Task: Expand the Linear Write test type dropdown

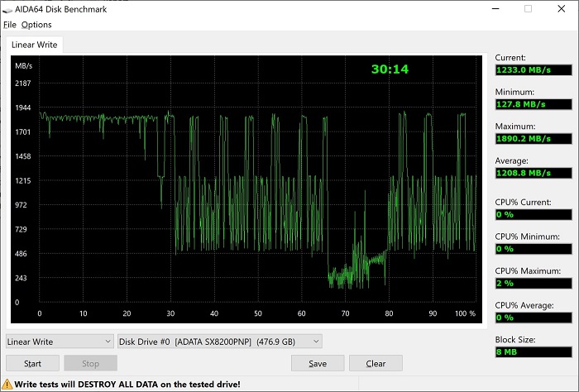Action: [x=59, y=342]
